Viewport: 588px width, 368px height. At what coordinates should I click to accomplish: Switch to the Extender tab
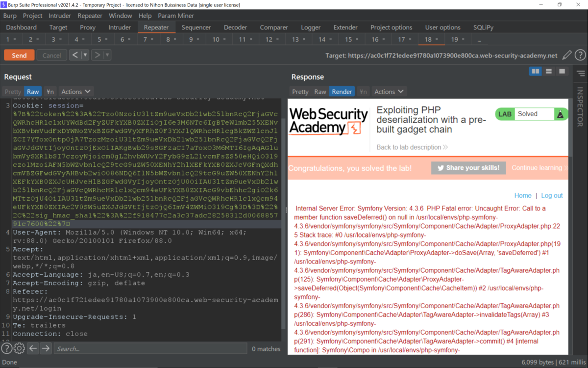pyautogui.click(x=345, y=27)
